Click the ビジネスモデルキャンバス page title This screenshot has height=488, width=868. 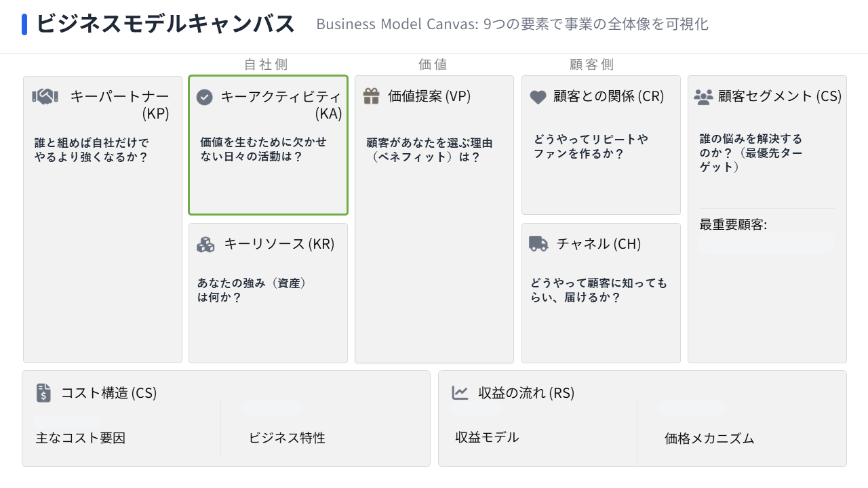[x=165, y=24]
